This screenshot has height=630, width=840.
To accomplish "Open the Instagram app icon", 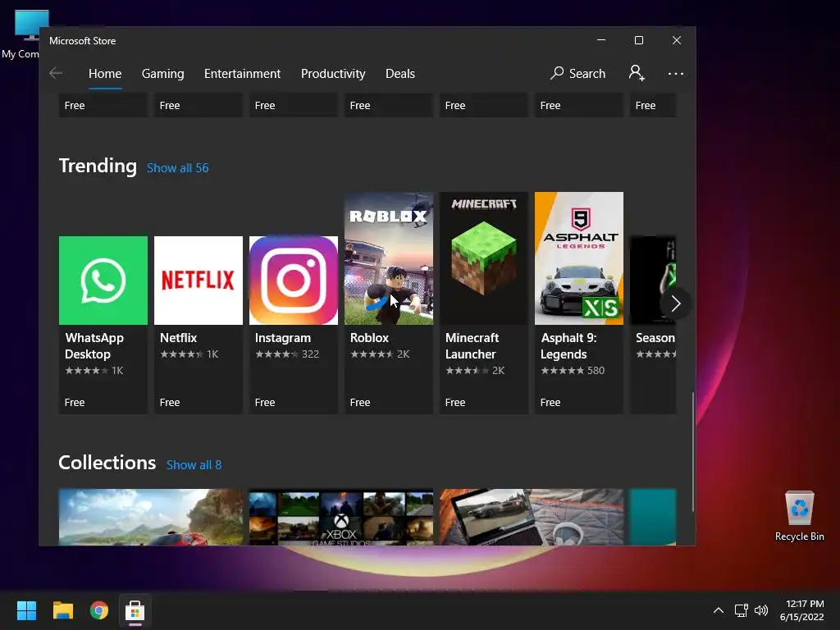I will [x=294, y=281].
